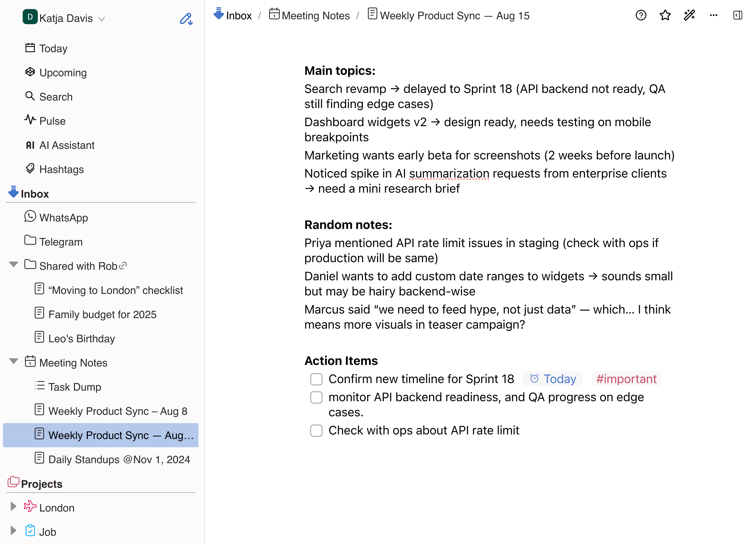Click the AI Assistant icon
The width and height of the screenshot is (756, 544).
pos(30,145)
